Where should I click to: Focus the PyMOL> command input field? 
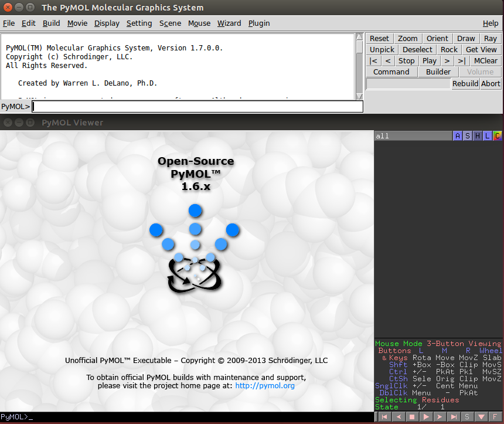pyautogui.click(x=197, y=107)
